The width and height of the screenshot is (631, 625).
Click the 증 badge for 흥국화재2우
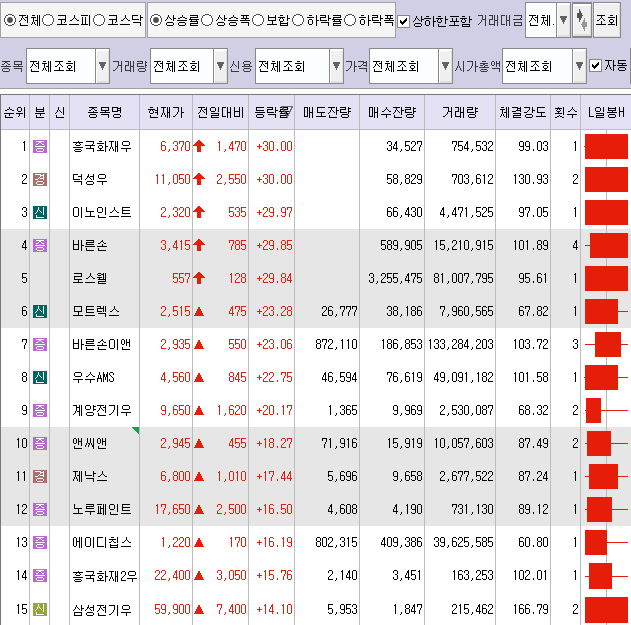coord(39,575)
